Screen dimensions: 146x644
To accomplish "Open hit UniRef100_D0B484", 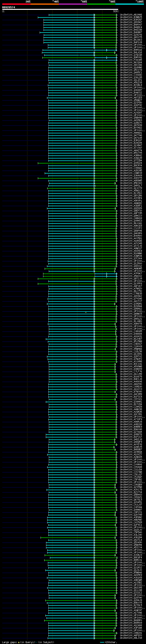I will pos(131,334).
